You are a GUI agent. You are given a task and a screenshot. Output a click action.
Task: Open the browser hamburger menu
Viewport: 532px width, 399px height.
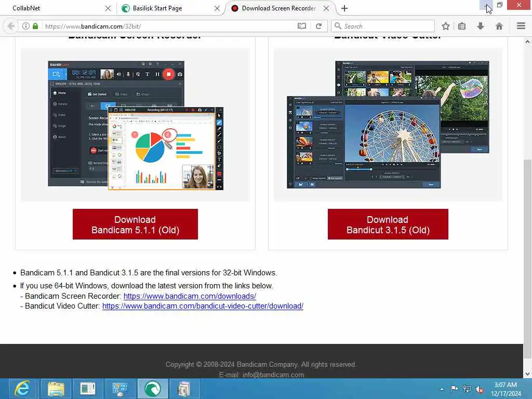(x=521, y=26)
